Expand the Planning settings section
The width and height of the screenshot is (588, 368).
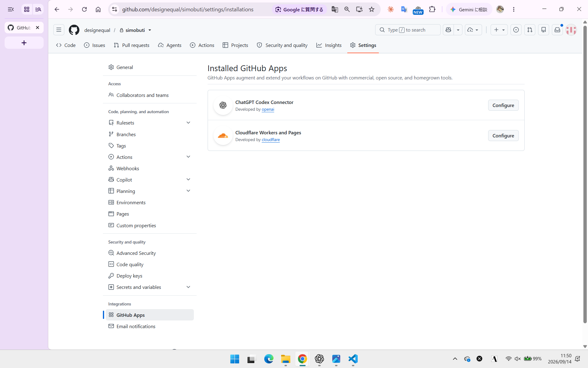(x=188, y=191)
